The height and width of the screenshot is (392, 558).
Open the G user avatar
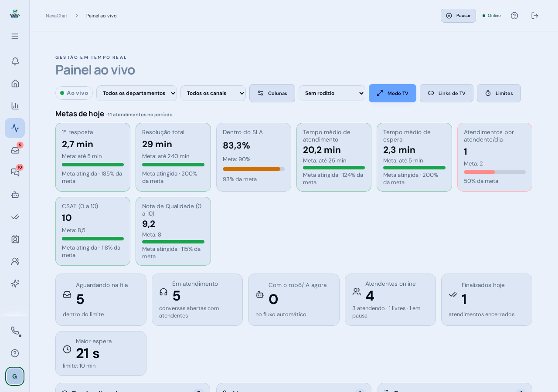15,376
